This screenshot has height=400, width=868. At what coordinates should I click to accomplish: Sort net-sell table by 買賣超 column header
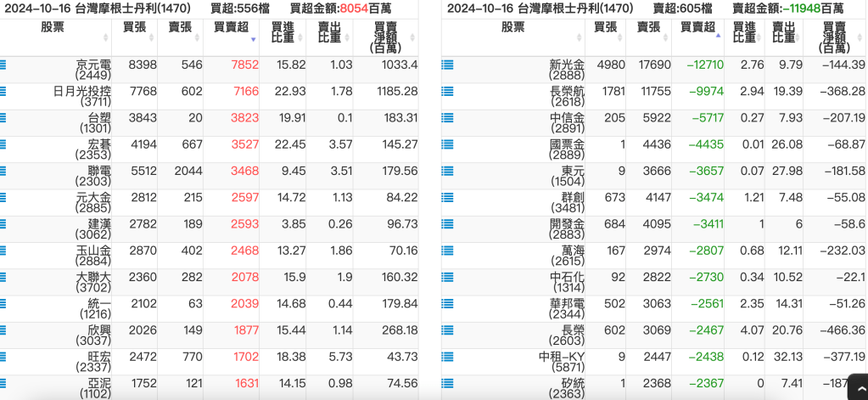point(699,27)
